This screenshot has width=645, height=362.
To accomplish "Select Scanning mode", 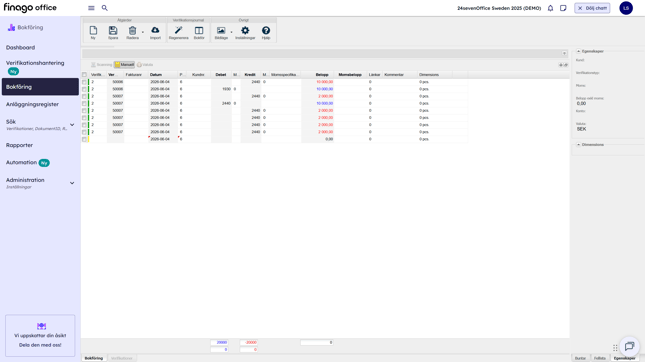I will [x=101, y=65].
